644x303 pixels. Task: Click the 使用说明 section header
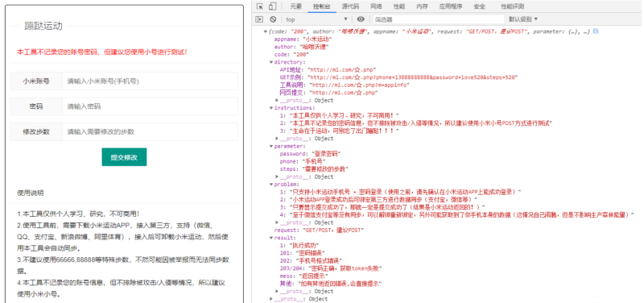pos(31,193)
